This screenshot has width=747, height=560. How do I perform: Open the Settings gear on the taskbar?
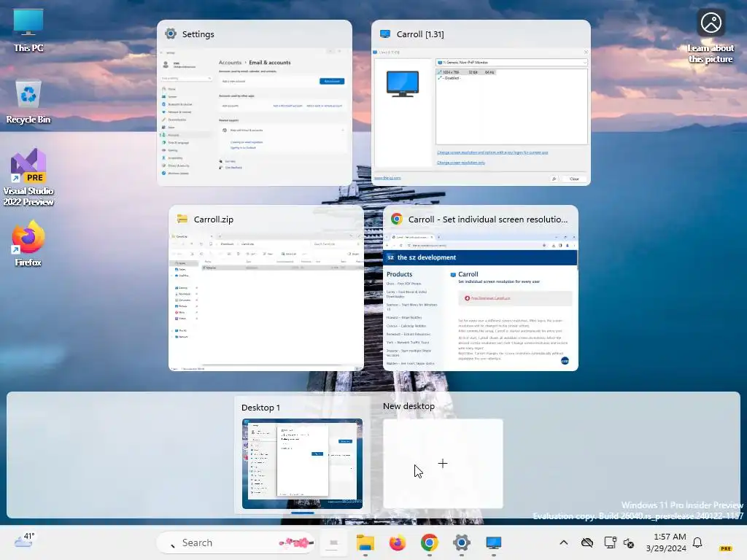click(461, 542)
